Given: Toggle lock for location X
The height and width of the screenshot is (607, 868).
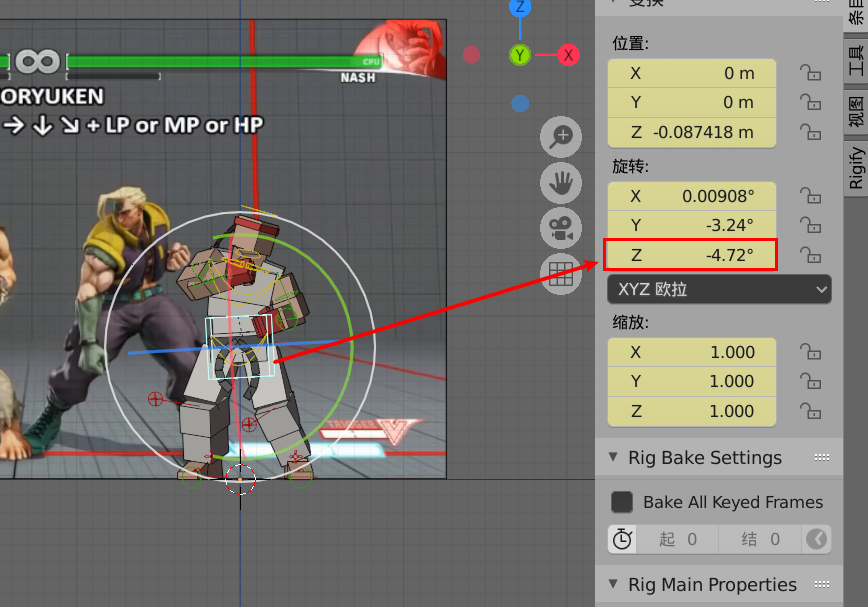Looking at the screenshot, I should coord(810,73).
